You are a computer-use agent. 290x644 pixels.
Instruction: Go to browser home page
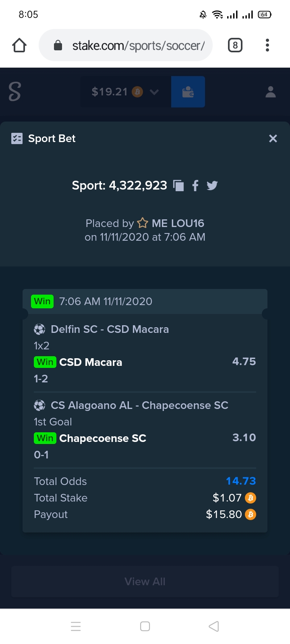(x=19, y=45)
